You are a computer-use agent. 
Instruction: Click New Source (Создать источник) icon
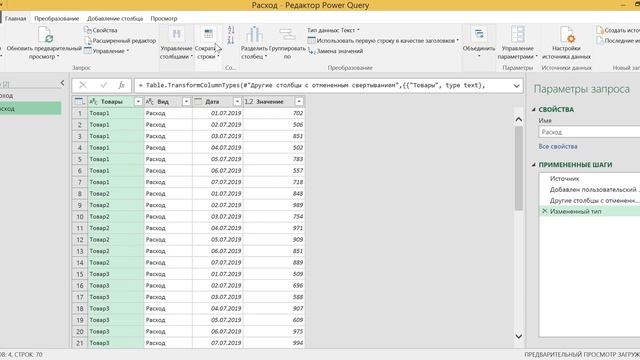click(x=600, y=30)
